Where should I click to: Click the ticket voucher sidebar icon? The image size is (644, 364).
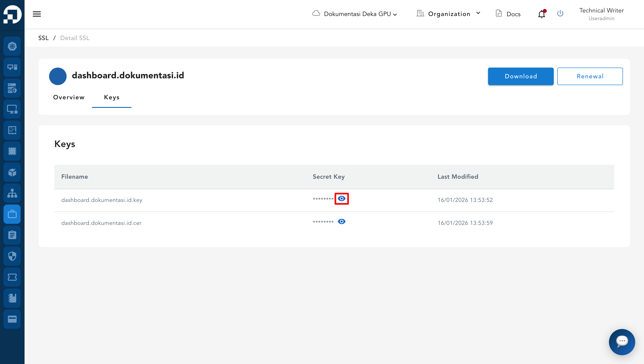pos(12,277)
